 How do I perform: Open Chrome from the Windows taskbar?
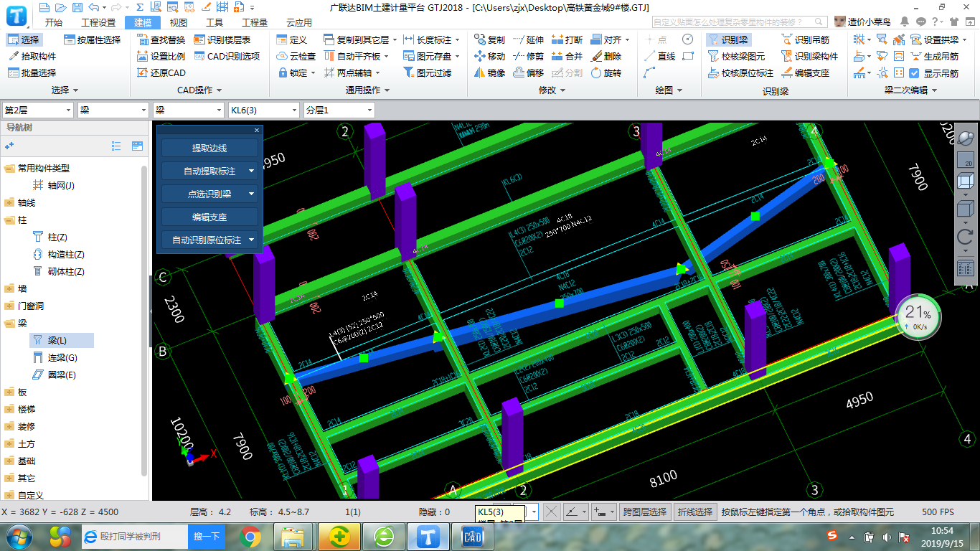pos(250,536)
